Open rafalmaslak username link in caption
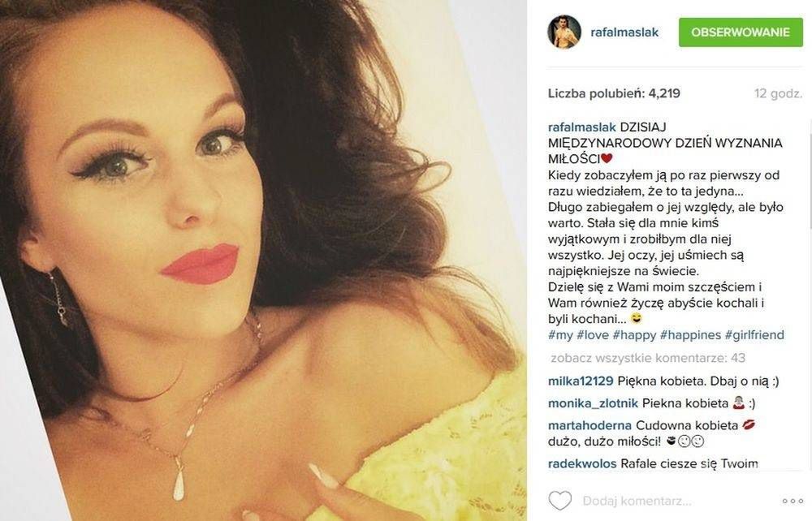 coord(581,127)
